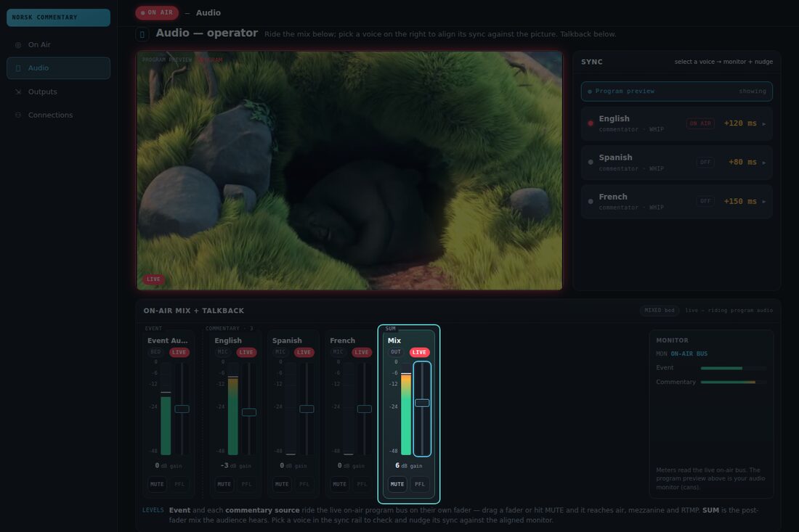Click the Connections sidebar icon

(x=18, y=115)
